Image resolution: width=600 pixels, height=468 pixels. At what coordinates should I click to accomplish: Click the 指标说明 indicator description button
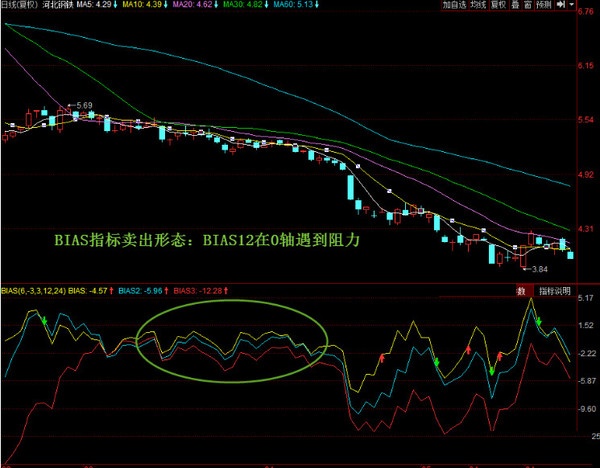pos(554,291)
